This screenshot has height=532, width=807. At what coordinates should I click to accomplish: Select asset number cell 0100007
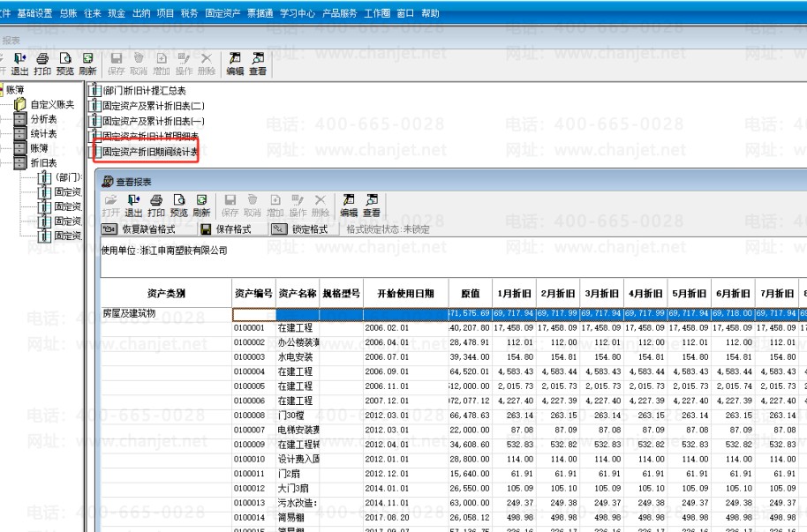253,431
